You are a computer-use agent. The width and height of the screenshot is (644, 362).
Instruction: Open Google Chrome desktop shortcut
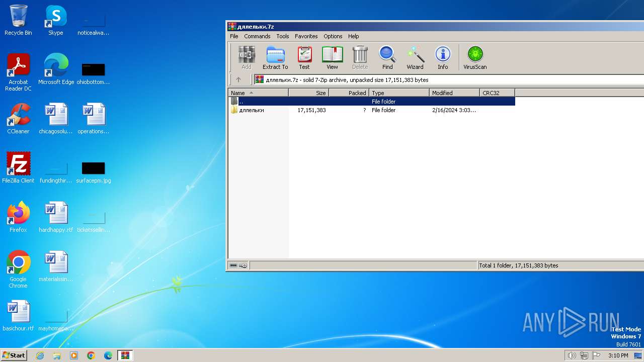(18, 269)
